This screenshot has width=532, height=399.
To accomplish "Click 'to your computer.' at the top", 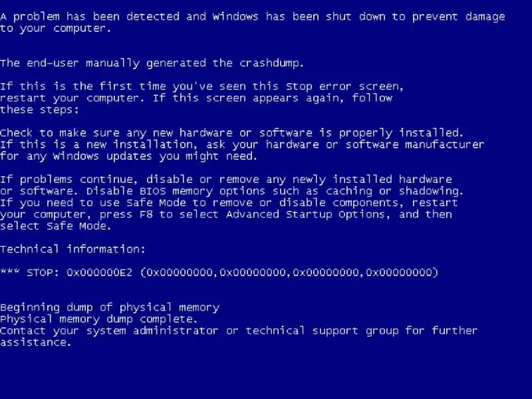I will [56, 28].
